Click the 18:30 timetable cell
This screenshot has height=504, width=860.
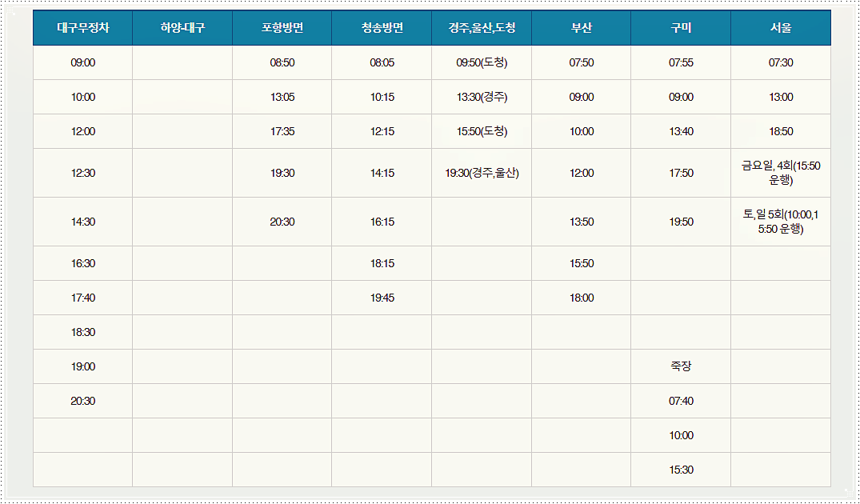point(83,332)
